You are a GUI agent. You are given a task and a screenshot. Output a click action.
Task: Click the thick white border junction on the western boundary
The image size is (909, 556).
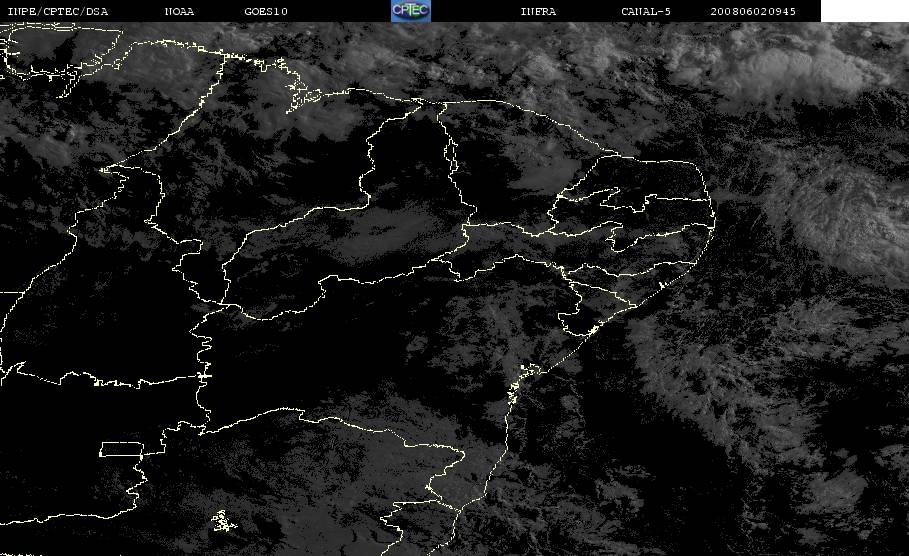[204, 376]
